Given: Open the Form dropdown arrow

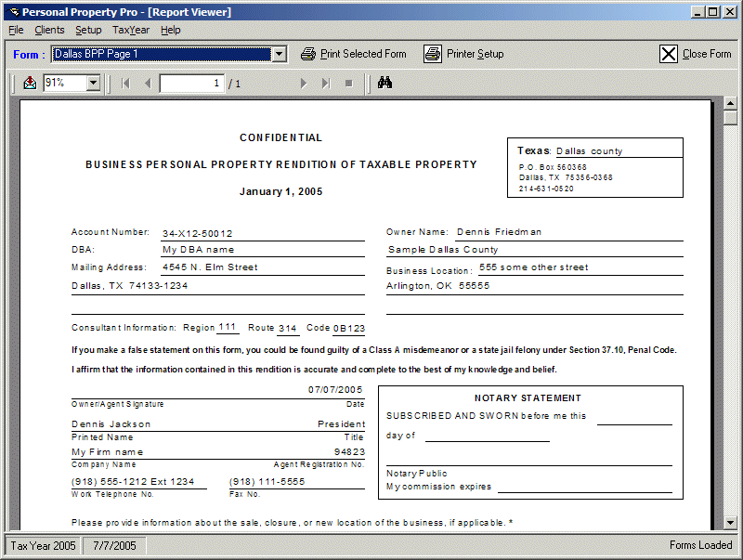Looking at the screenshot, I should click(280, 54).
